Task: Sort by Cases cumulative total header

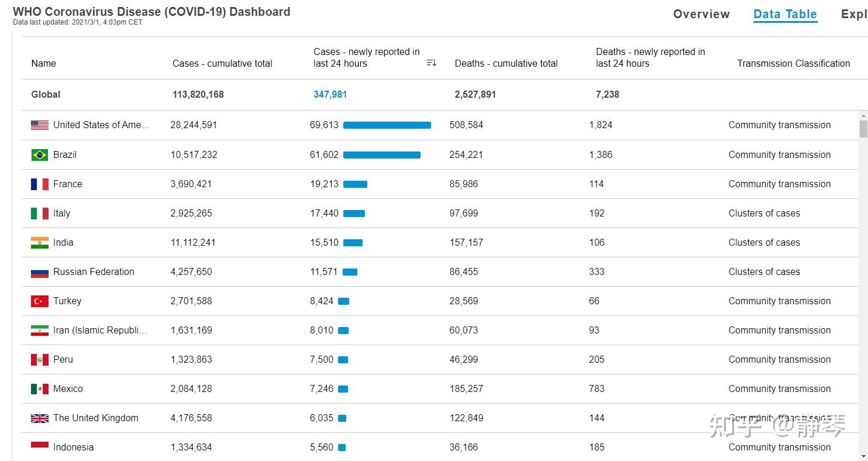Action: (222, 63)
